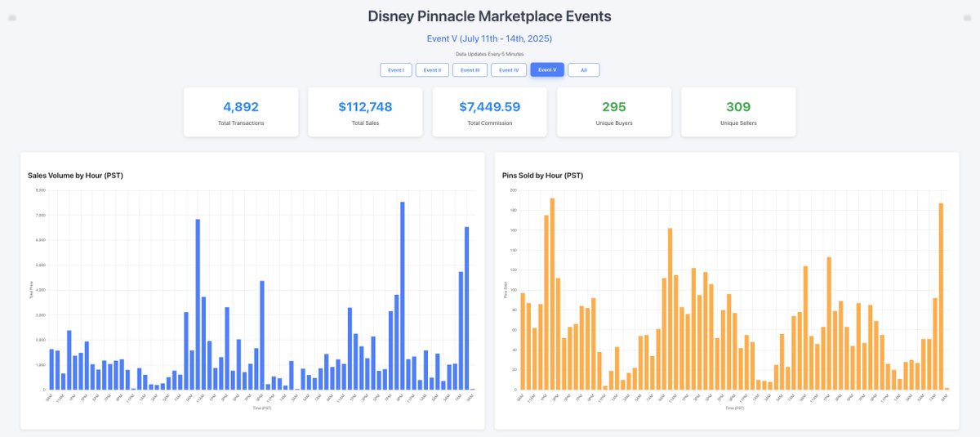The image size is (980, 437).
Task: Click the Total Sales card showing $112,748
Action: point(365,112)
